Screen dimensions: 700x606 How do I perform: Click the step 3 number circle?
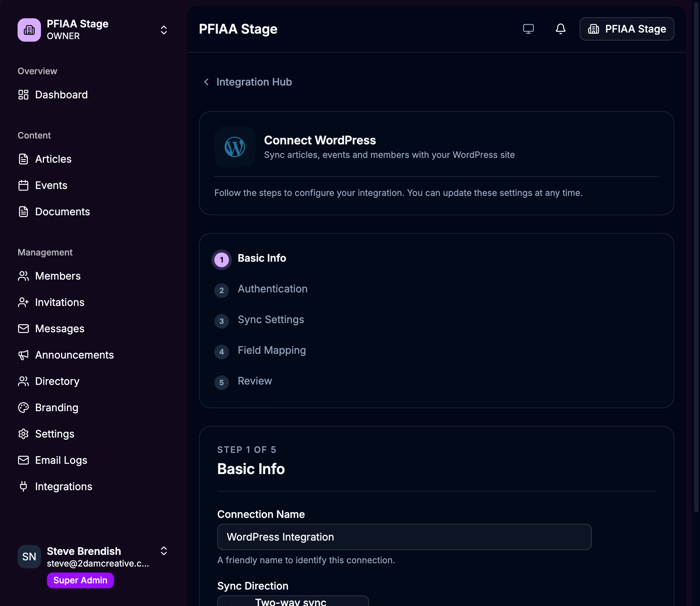[222, 321]
